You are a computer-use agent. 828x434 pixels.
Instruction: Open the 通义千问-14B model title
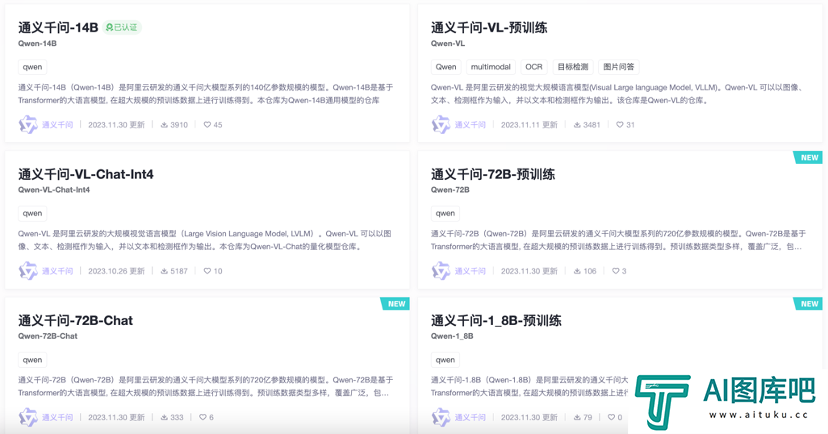tap(58, 27)
